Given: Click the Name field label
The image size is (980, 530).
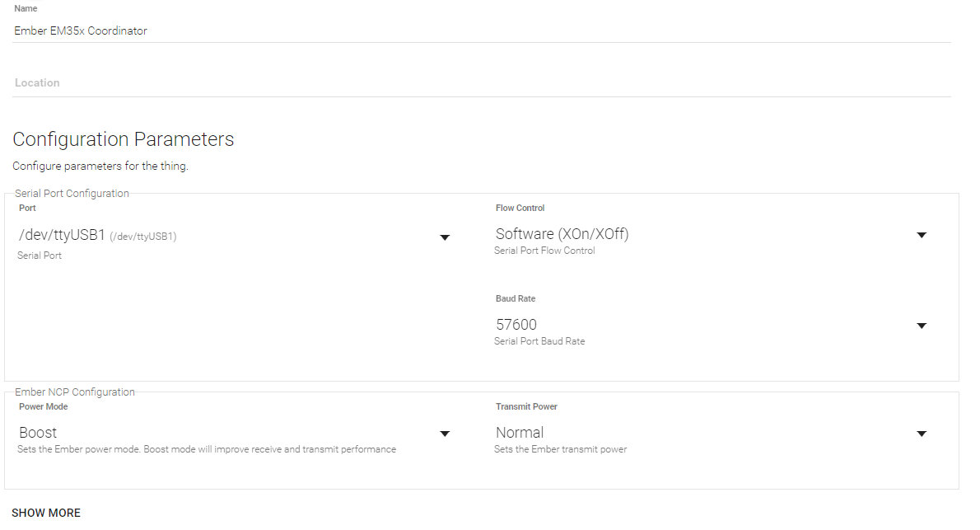Looking at the screenshot, I should tap(26, 9).
